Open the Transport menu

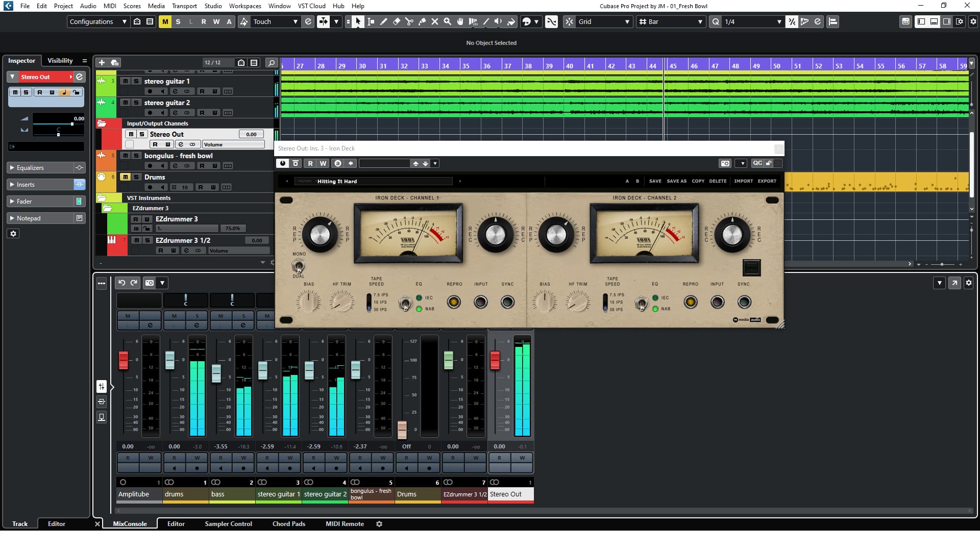pyautogui.click(x=184, y=6)
